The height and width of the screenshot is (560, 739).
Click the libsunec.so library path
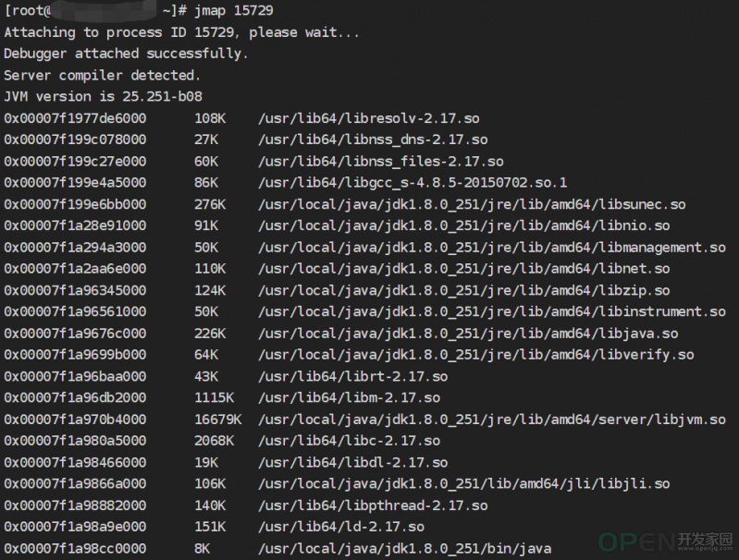pos(472,204)
